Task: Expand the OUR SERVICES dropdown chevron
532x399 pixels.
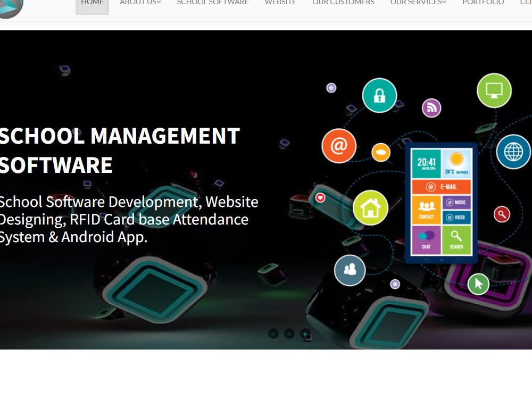Action: tap(444, 2)
